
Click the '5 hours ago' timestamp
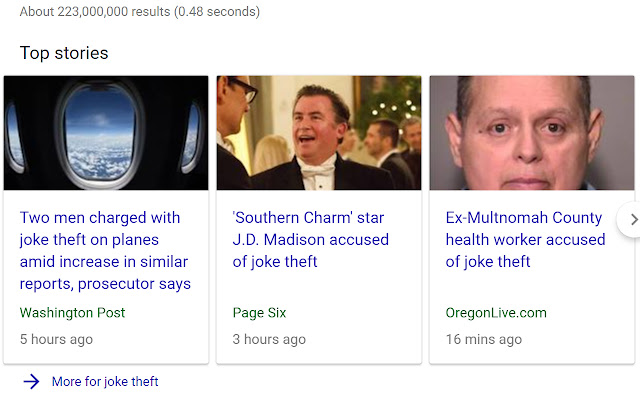(x=56, y=339)
